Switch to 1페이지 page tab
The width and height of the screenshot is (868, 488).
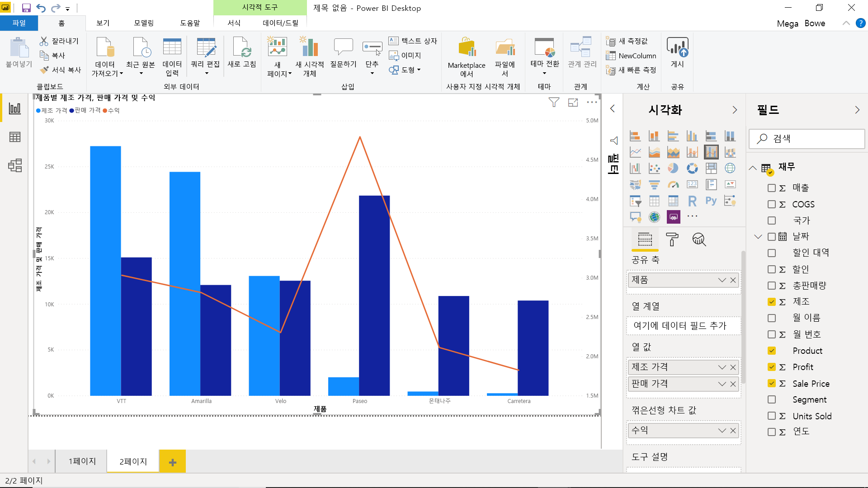82,461
